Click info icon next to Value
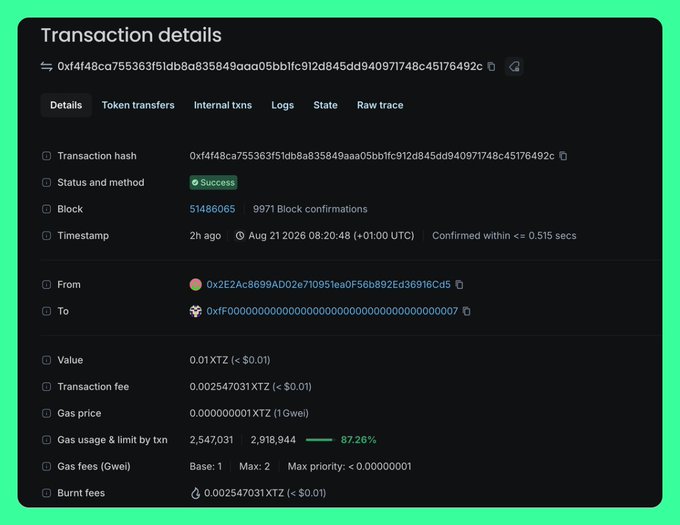 tap(46, 360)
